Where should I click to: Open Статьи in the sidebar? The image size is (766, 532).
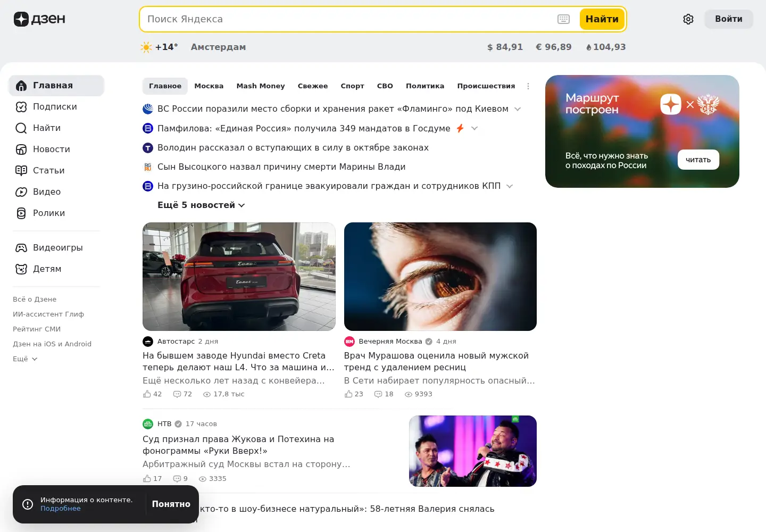click(x=56, y=171)
